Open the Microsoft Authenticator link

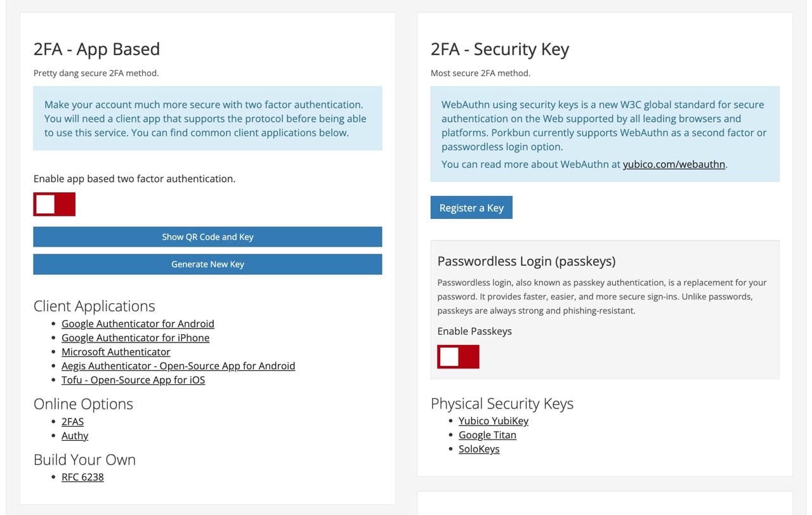coord(116,351)
